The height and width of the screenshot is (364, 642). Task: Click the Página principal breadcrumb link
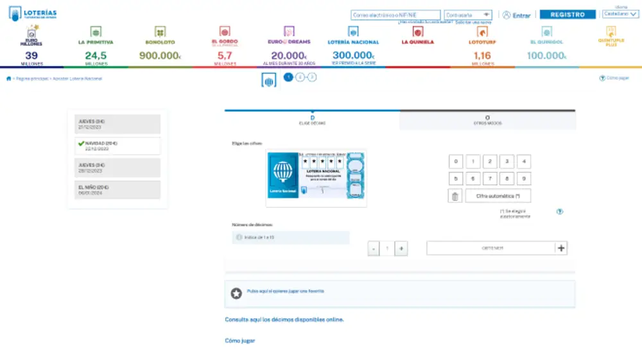pos(32,78)
